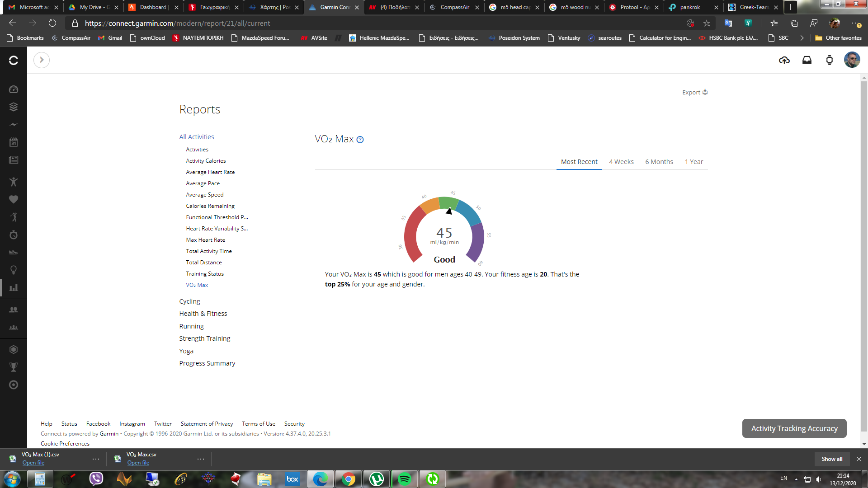868x488 pixels.
Task: Open Spotify from the taskbar
Action: click(405, 479)
